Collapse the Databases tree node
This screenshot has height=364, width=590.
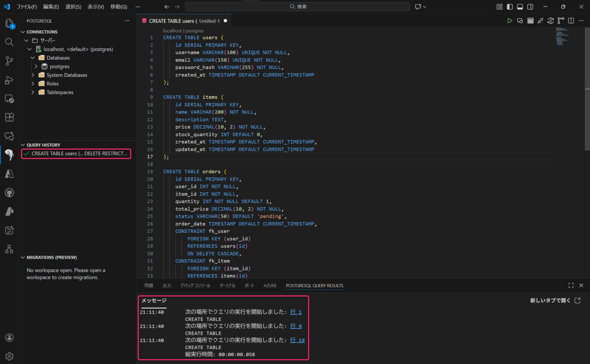pyautogui.click(x=32, y=57)
